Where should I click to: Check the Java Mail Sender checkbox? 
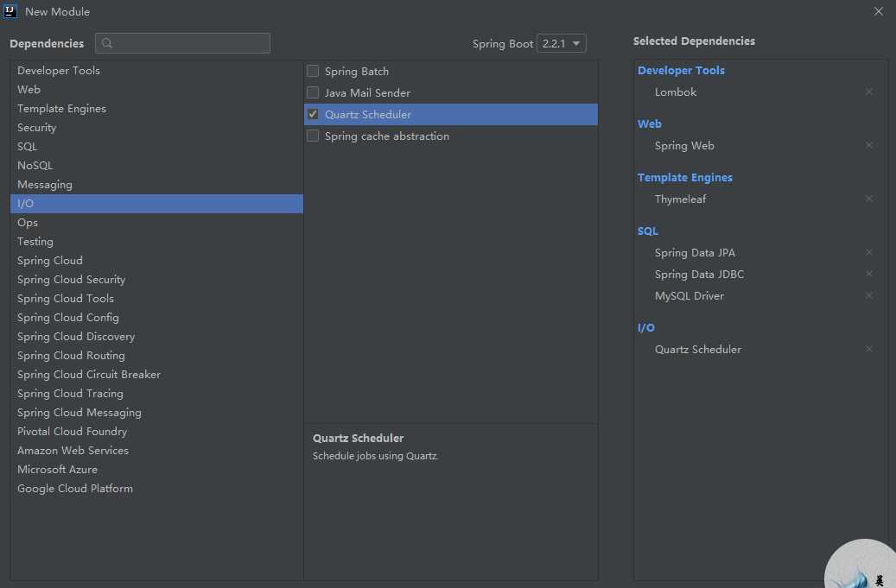313,92
